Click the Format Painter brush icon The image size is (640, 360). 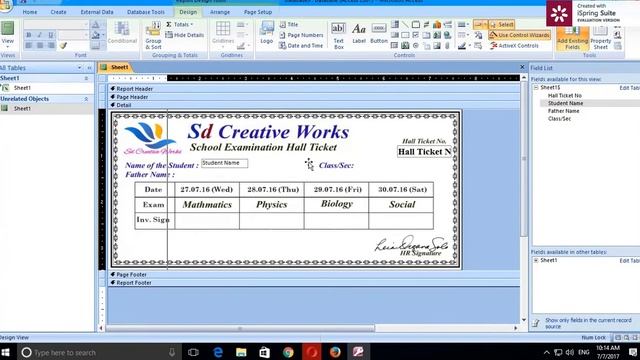point(63,45)
